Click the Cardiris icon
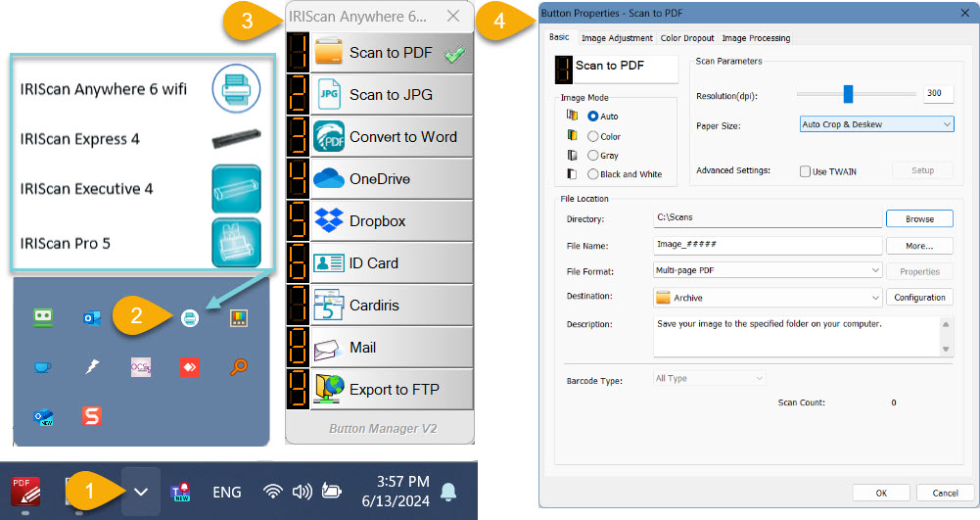Screen dimensions: 980x520 tap(329, 305)
